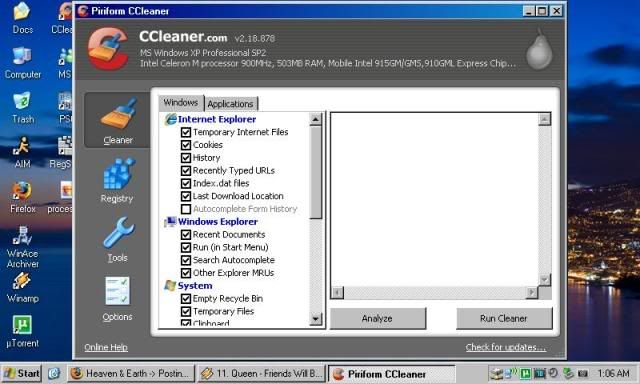Viewport: 640px width, 384px height.
Task: Open WinAce Archiver desktop icon
Action: (x=22, y=247)
